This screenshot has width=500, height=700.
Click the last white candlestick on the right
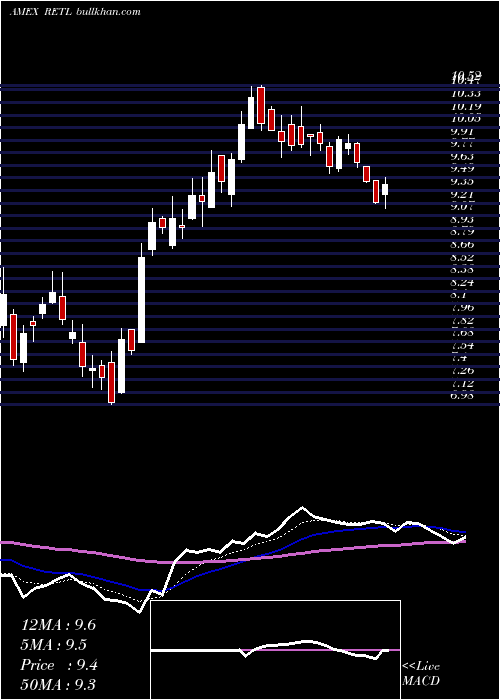pos(385,189)
